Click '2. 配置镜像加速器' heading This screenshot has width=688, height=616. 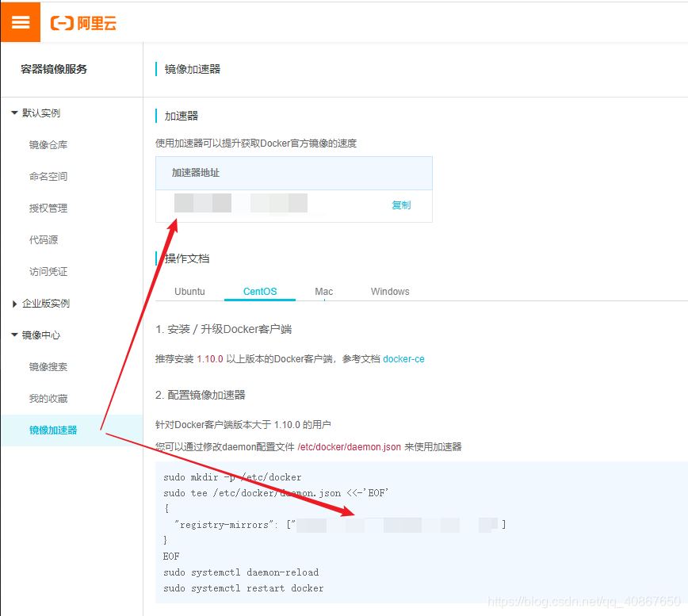[x=200, y=395]
